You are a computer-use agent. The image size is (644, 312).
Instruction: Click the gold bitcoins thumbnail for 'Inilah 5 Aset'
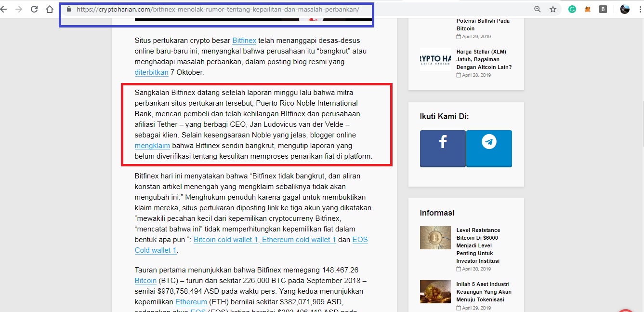click(435, 292)
